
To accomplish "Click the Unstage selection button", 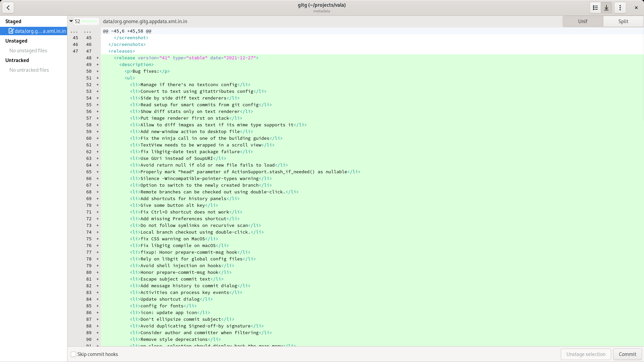I will click(x=586, y=354).
